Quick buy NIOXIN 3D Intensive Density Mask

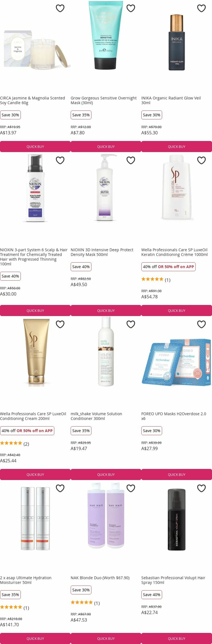[x=106, y=310]
